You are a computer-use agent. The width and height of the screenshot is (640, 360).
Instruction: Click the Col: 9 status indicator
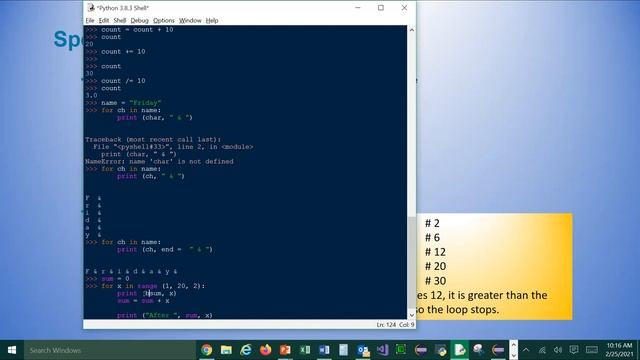(x=407, y=324)
